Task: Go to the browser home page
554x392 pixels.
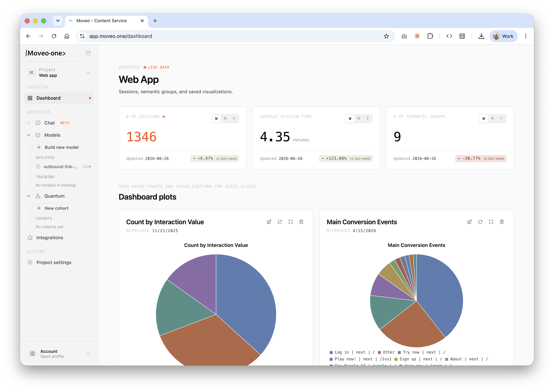Action: (67, 36)
